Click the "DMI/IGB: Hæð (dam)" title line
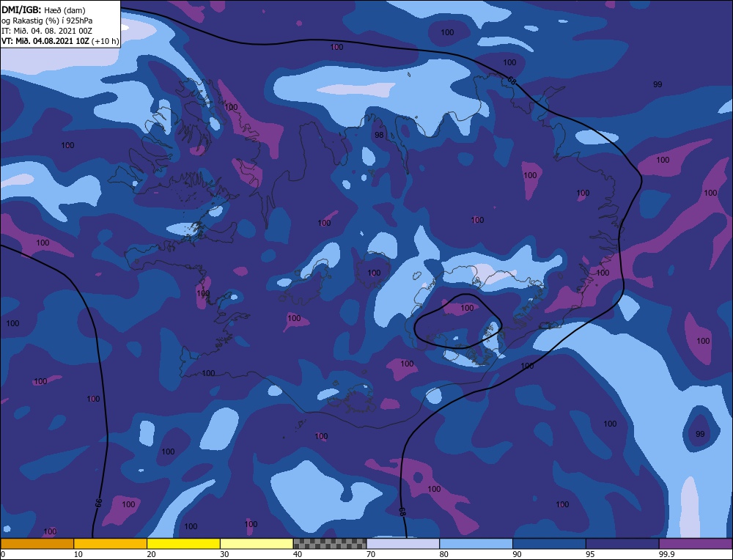Viewport: 733px width, 560px height. click(43, 10)
